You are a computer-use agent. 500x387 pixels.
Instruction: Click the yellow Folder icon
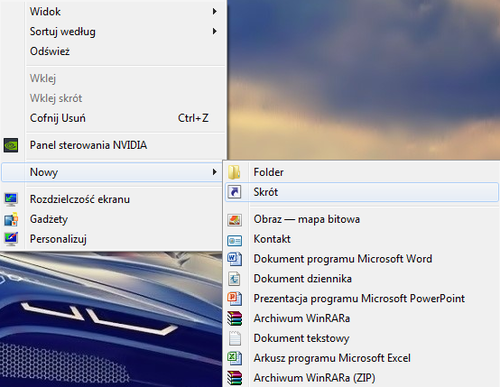pos(234,172)
